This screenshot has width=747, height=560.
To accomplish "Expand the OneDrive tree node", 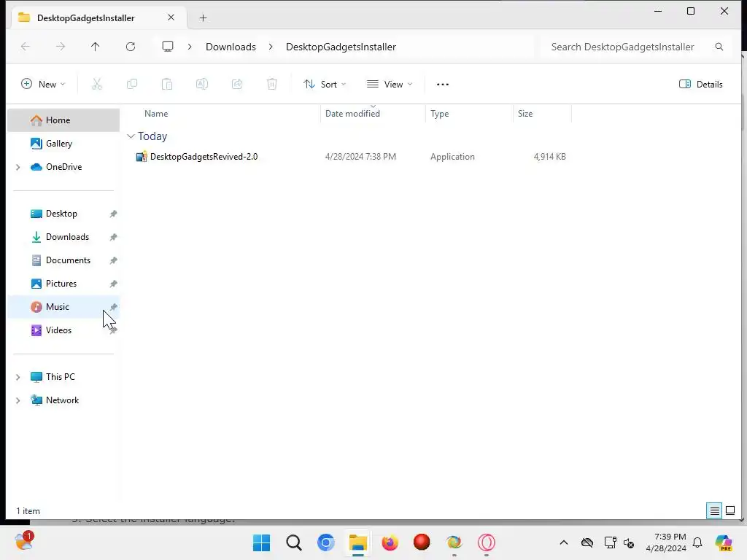I will 18,167.
